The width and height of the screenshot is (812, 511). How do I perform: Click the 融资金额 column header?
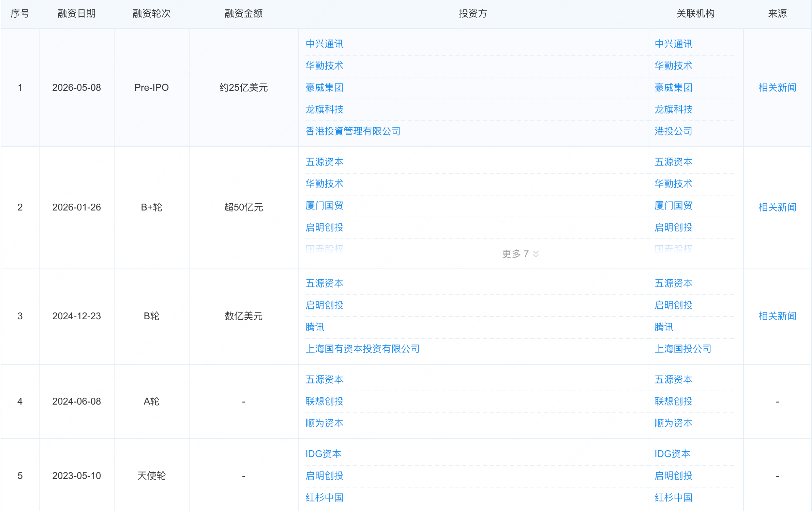pos(244,14)
